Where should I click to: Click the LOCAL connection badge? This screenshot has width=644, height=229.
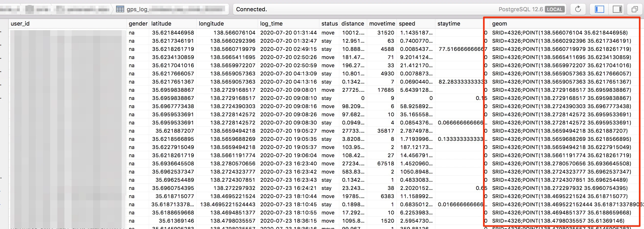(x=554, y=9)
